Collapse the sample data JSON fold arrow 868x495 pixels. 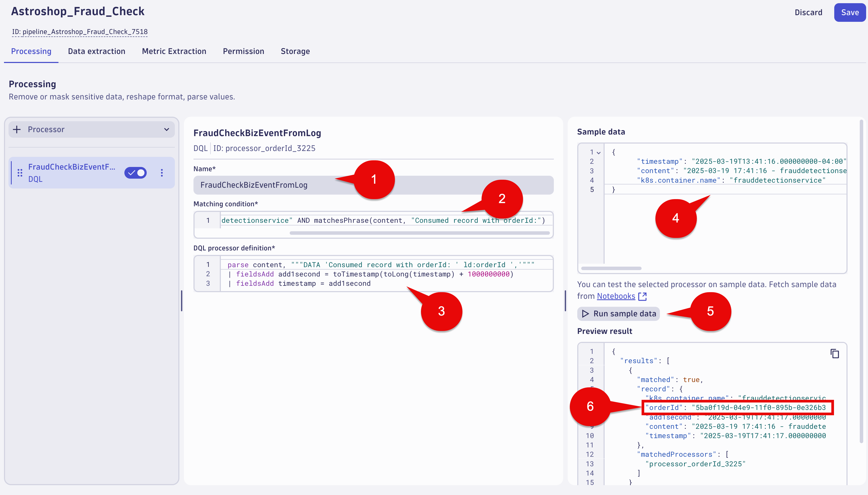click(599, 153)
